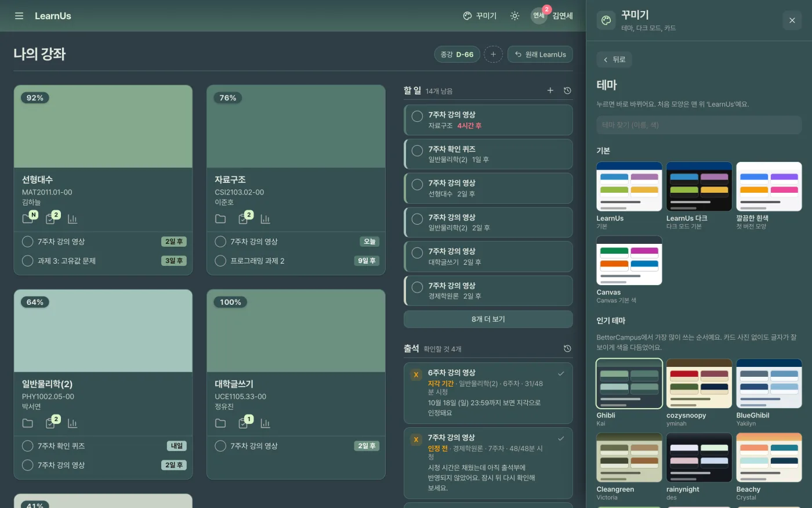
Task: Expand the list with 8개 더 보기
Action: [x=488, y=319]
